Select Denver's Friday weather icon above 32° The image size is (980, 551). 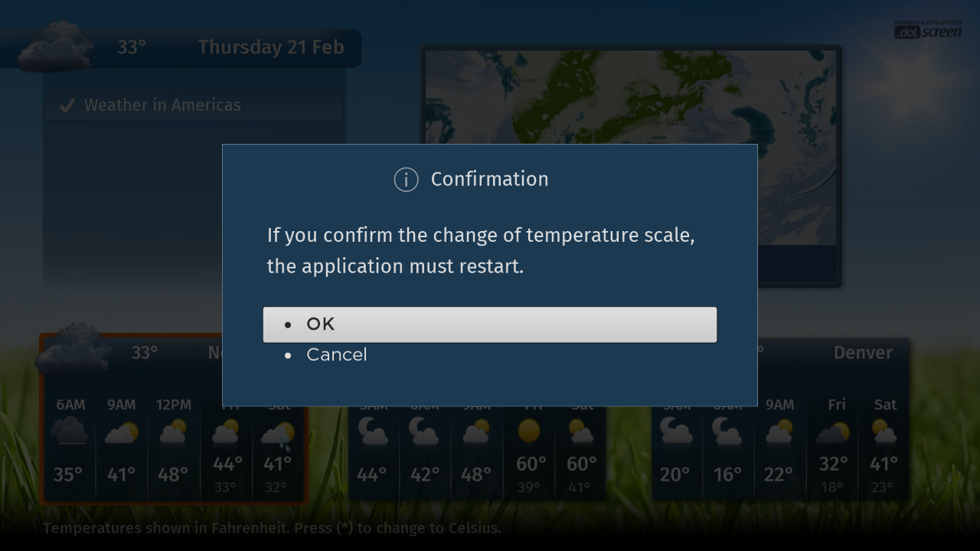[x=833, y=433]
